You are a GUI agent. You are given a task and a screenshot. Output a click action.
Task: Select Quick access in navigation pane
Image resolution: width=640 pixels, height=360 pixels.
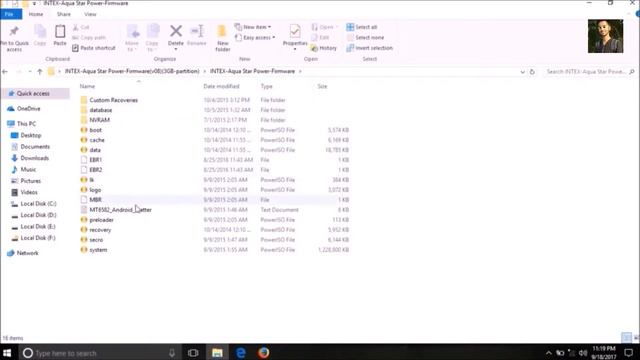(35, 93)
